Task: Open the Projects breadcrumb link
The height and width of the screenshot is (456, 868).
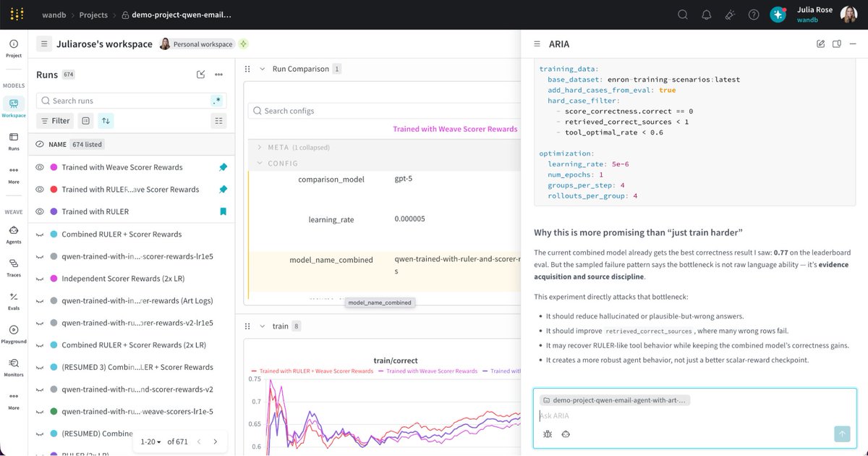Action: tap(93, 14)
